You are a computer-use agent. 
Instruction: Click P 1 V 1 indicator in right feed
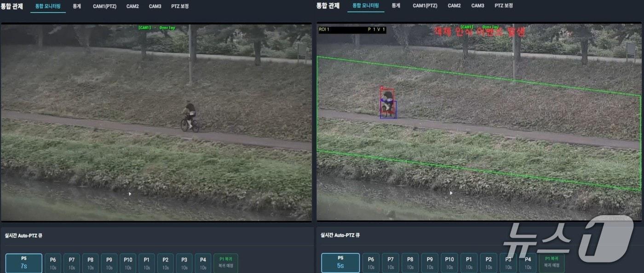[376, 29]
